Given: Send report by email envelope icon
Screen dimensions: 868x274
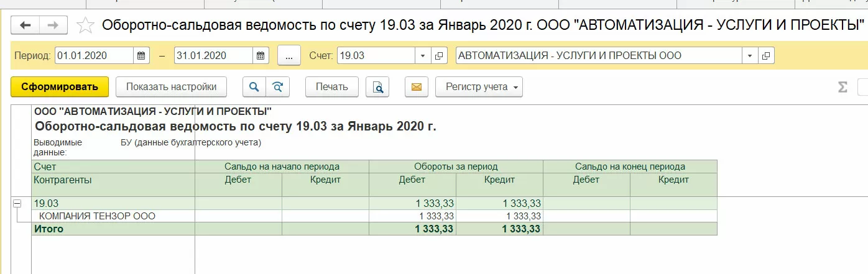Looking at the screenshot, I should (x=416, y=87).
